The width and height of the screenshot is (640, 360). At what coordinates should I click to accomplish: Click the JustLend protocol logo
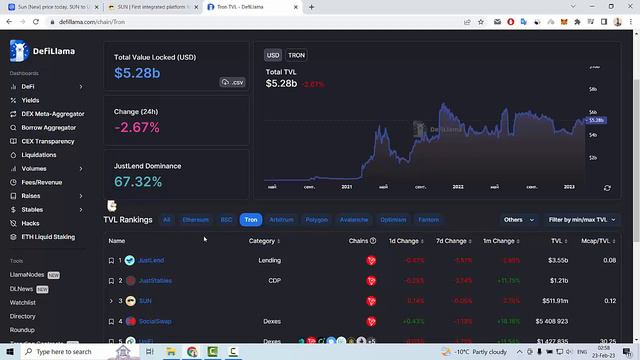pos(130,260)
